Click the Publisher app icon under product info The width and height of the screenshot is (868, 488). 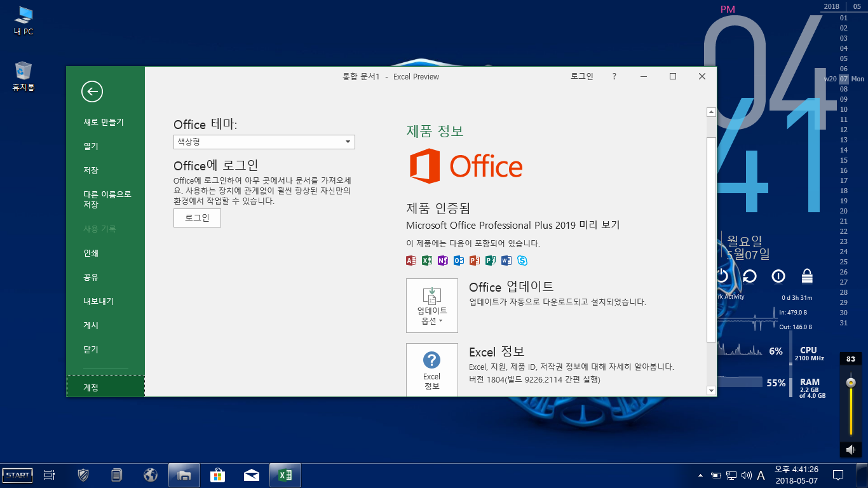coord(491,261)
